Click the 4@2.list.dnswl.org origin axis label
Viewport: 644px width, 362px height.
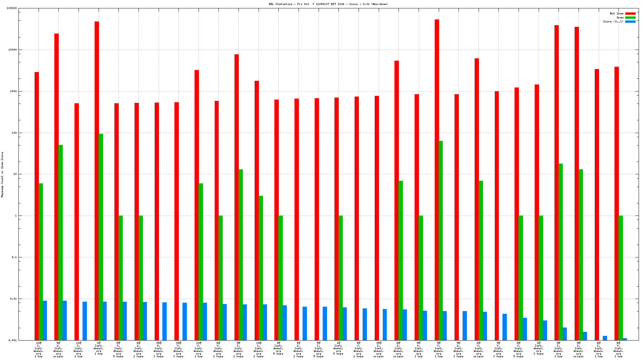58,350
